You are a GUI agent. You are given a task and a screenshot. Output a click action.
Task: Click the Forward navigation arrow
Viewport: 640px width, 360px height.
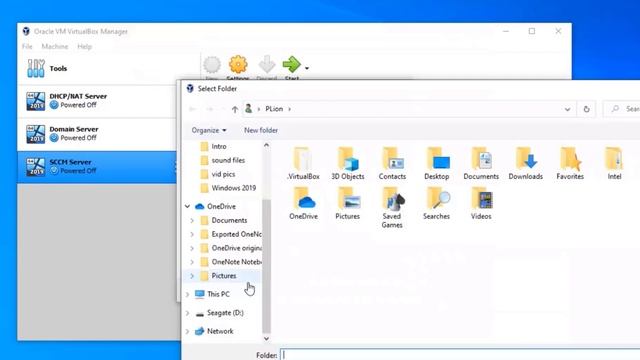pos(209,109)
